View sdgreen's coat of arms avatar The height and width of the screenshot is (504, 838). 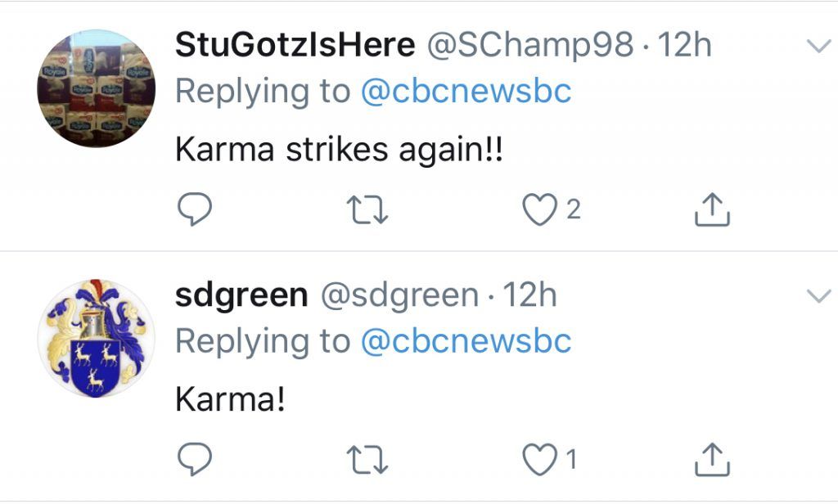96,338
